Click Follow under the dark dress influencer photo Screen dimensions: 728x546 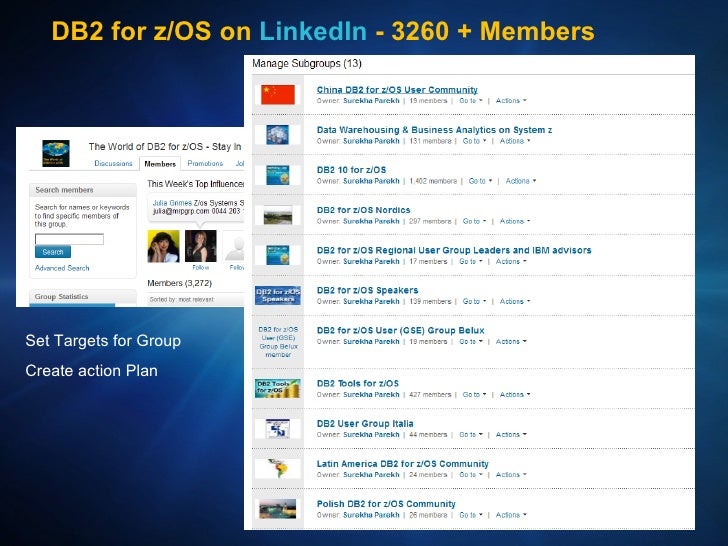[201, 267]
